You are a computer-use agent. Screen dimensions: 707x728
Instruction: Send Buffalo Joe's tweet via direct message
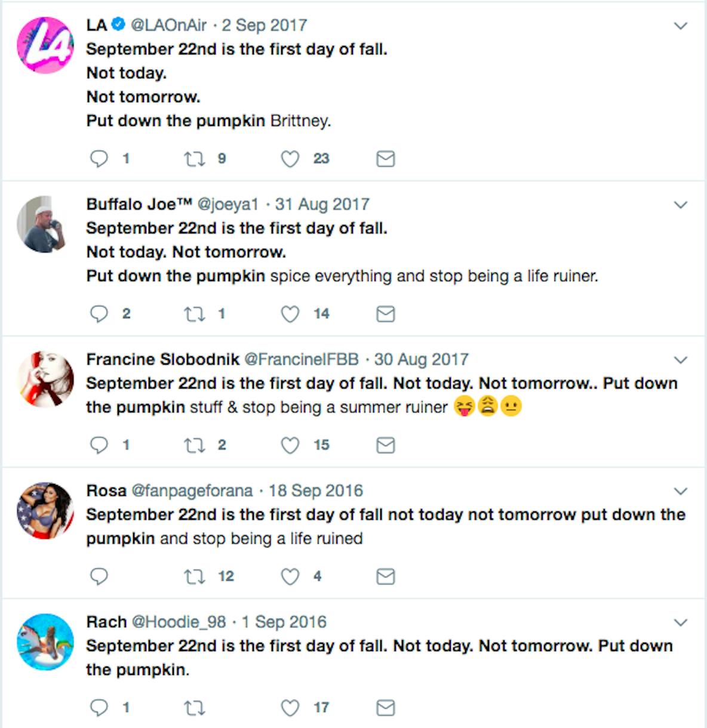point(386,314)
